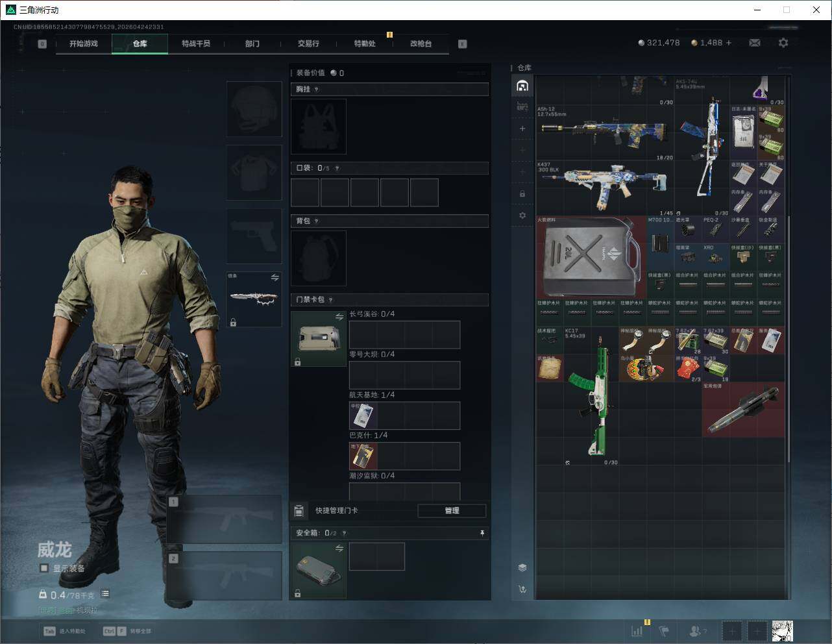Open the 胸挂 help question mark
This screenshot has height=644, width=832.
tap(317, 90)
